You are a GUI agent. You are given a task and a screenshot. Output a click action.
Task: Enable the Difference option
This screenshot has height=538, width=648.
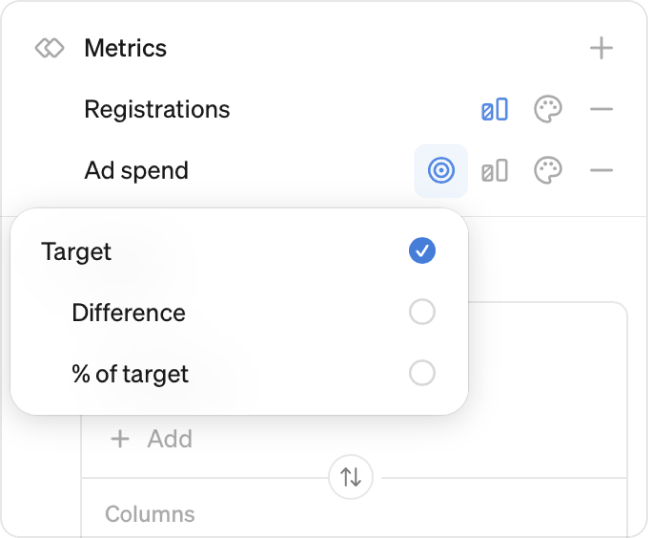coord(422,312)
